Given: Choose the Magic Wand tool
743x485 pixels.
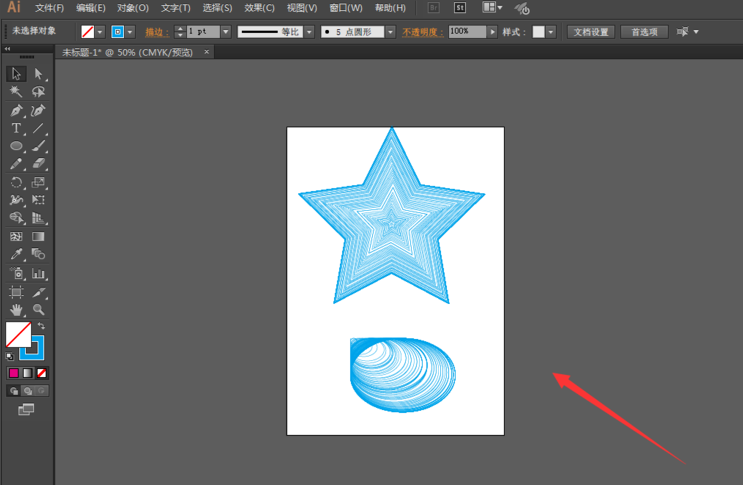Looking at the screenshot, I should (x=17, y=92).
